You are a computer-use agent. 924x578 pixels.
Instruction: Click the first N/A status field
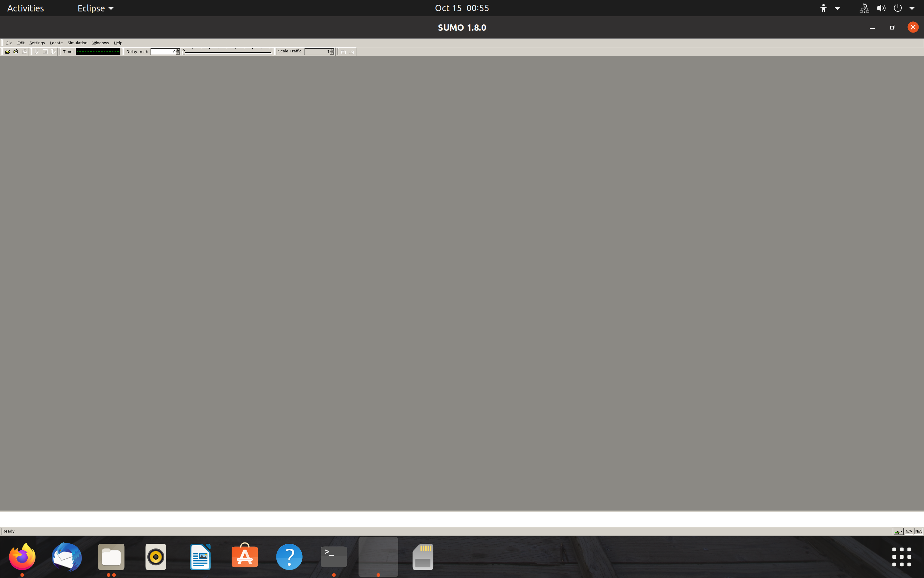click(909, 531)
